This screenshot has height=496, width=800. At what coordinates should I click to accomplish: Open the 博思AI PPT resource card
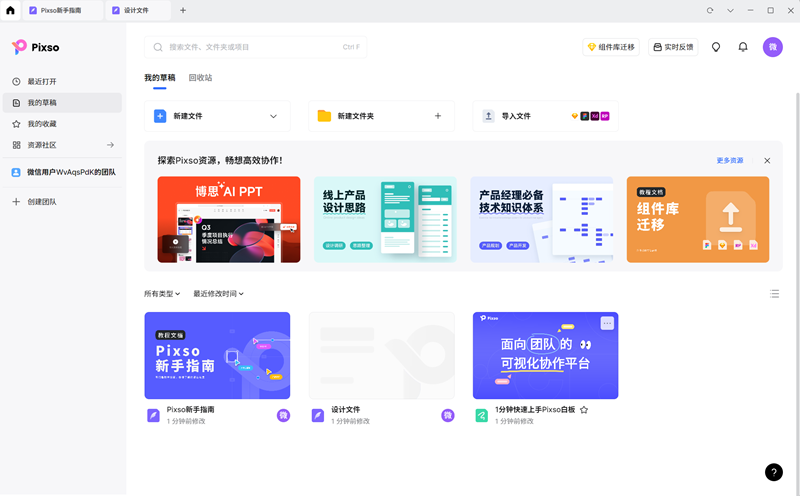click(229, 219)
